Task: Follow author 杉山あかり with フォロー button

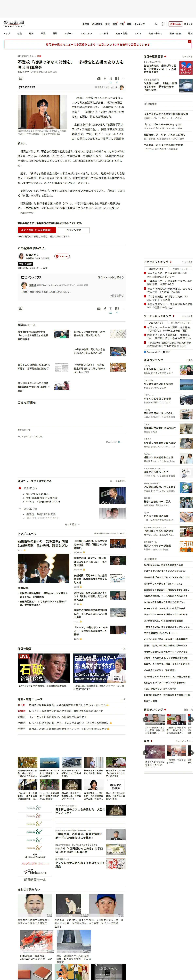Action: [62, 256]
